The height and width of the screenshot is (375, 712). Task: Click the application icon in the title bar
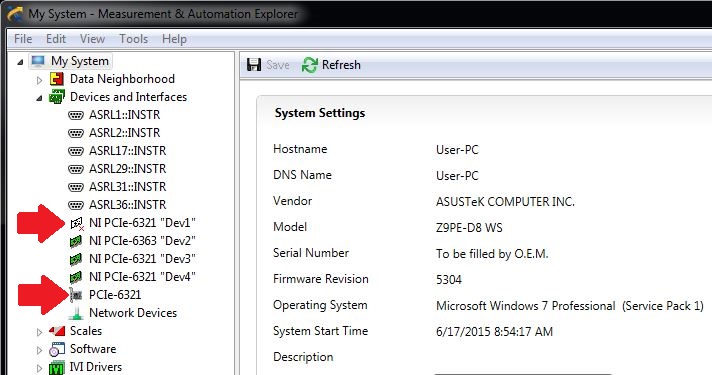click(x=15, y=13)
